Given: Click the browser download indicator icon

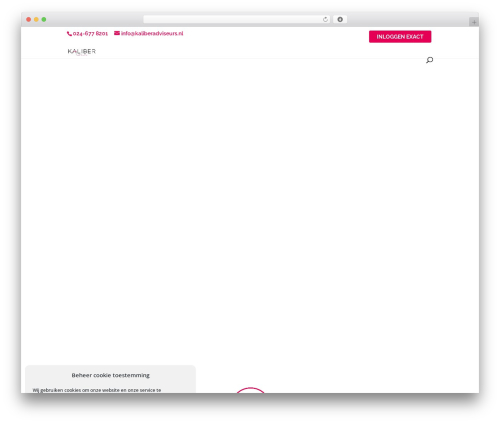Looking at the screenshot, I should [x=340, y=20].
